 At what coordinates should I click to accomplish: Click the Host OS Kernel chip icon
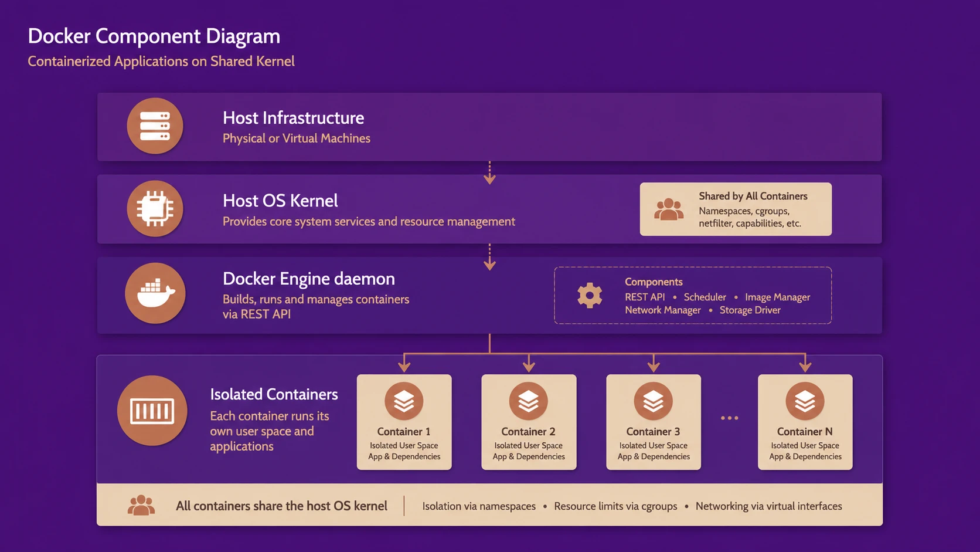click(x=155, y=209)
